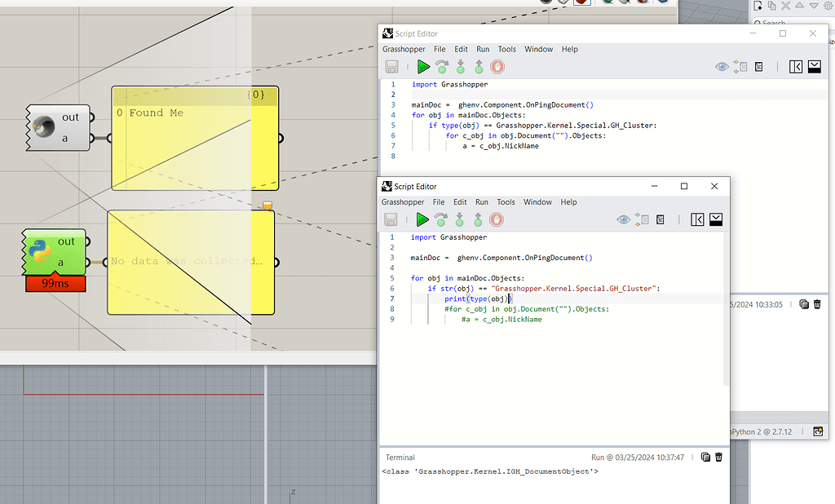The width and height of the screenshot is (835, 504).
Task: Click the 99ms profiler badge
Action: tap(55, 283)
